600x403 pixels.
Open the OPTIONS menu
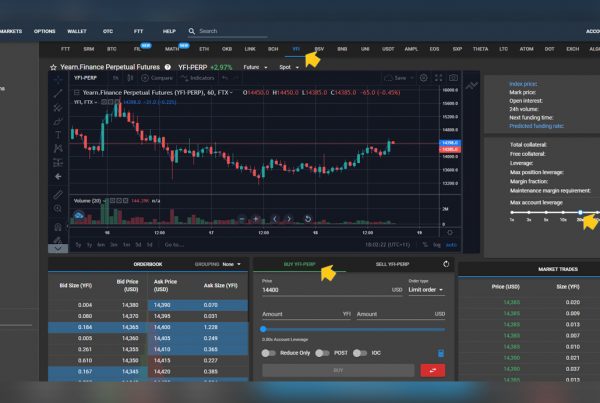coord(44,31)
